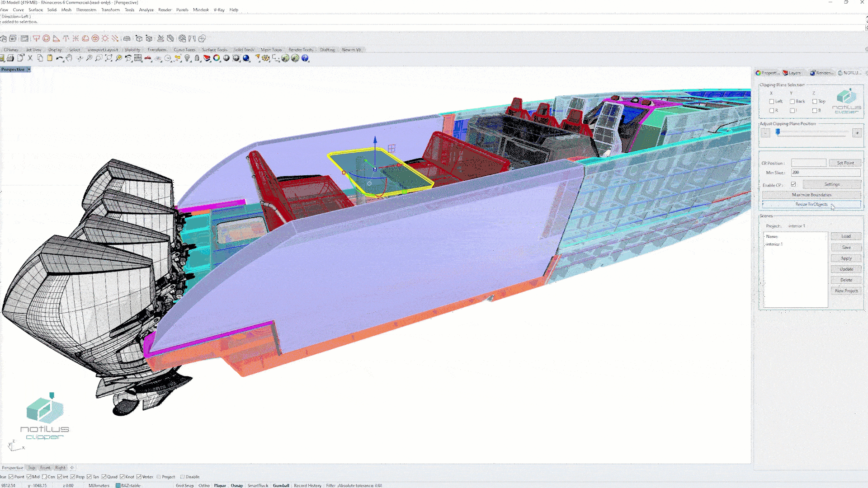The width and height of the screenshot is (868, 488).
Task: Toggle Grid Snap in the status bar
Action: point(184,486)
